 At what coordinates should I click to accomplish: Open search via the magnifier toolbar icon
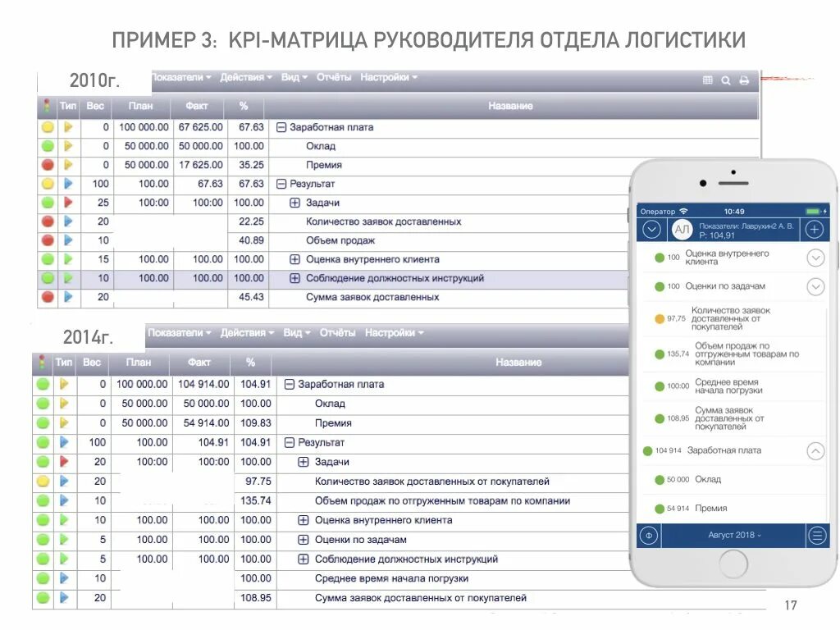coord(726,80)
